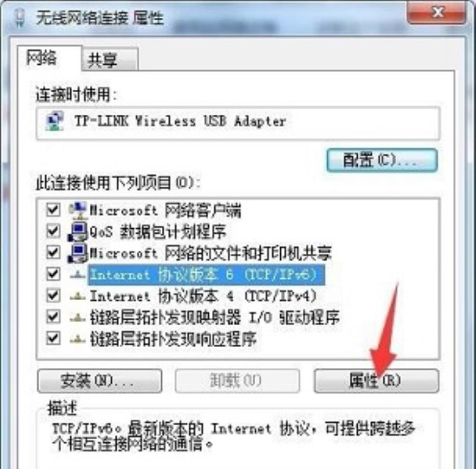Select Internet 协议版本 4 (TCP/IPv4) entry
This screenshot has height=469, width=476.
point(203,296)
